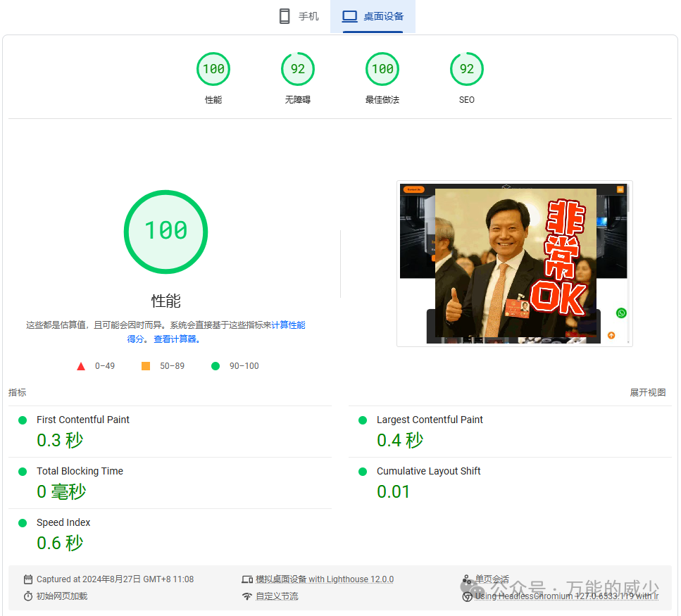The image size is (681, 616).
Task: Click the 指标 section heading
Action: coord(18,392)
